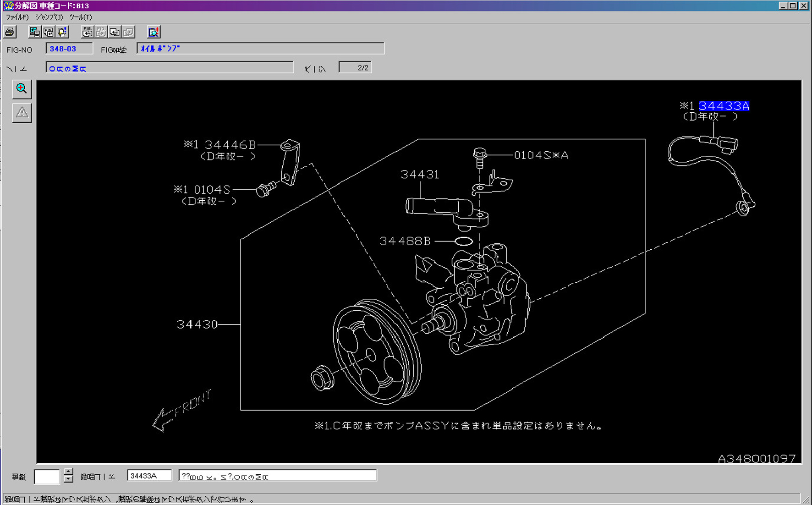Select part number 34446B in the diagram

click(x=230, y=145)
